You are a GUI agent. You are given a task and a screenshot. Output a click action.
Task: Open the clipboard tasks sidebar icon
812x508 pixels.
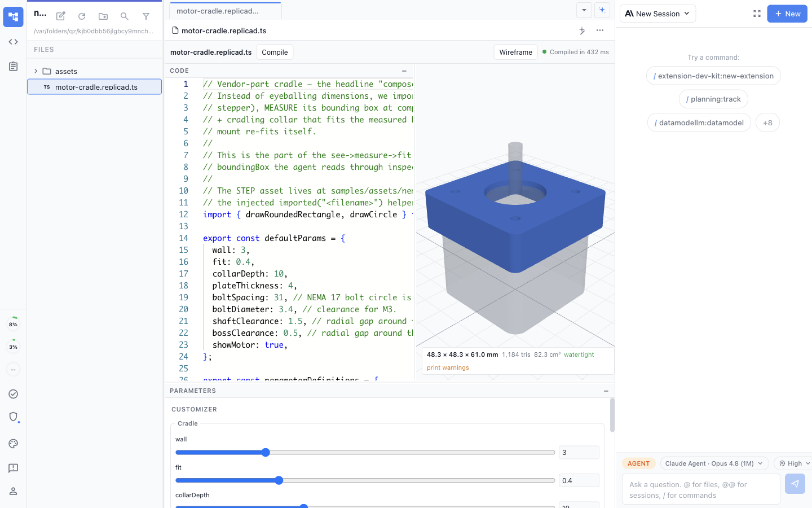13,67
